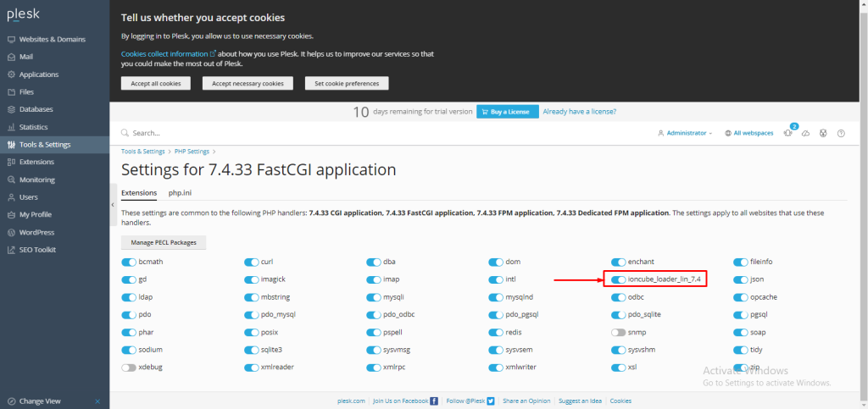Viewport: 868px width, 409px height.
Task: Collapse the left sidebar with arrow handle
Action: 113,205
